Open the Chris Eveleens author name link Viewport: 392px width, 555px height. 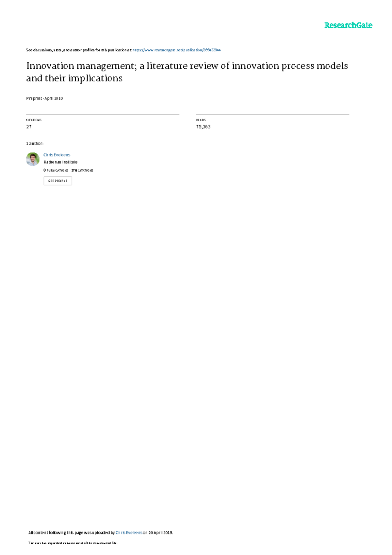pos(57,155)
